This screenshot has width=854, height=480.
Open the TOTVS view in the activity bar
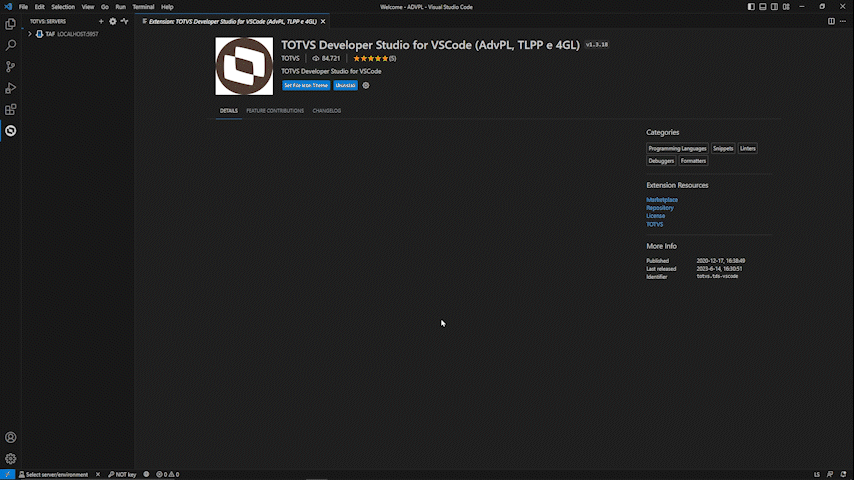tap(10, 131)
